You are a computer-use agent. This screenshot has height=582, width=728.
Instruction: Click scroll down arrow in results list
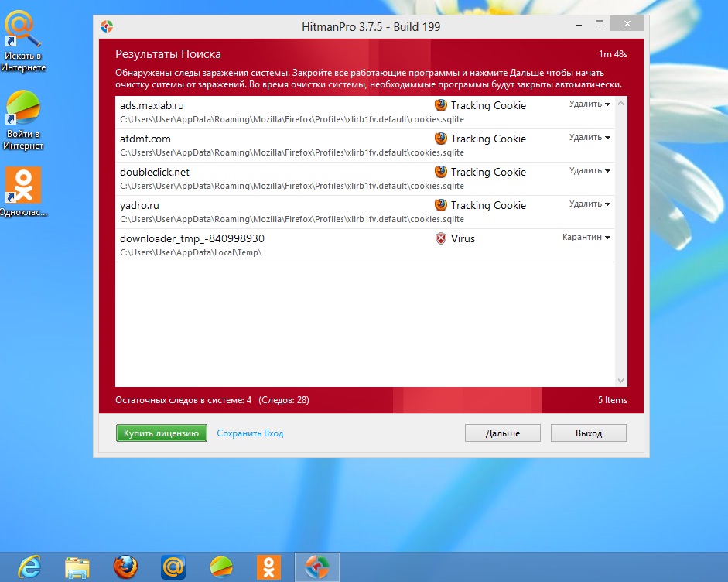(x=620, y=381)
